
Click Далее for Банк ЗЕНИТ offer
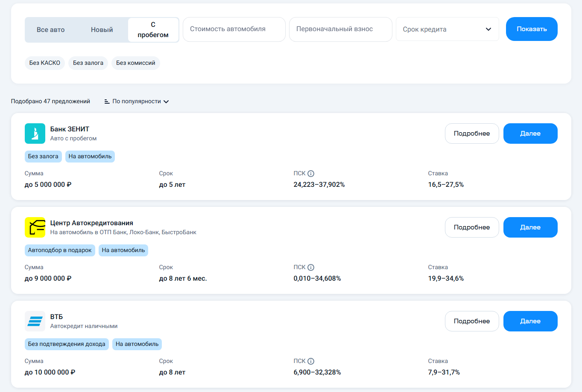click(530, 134)
